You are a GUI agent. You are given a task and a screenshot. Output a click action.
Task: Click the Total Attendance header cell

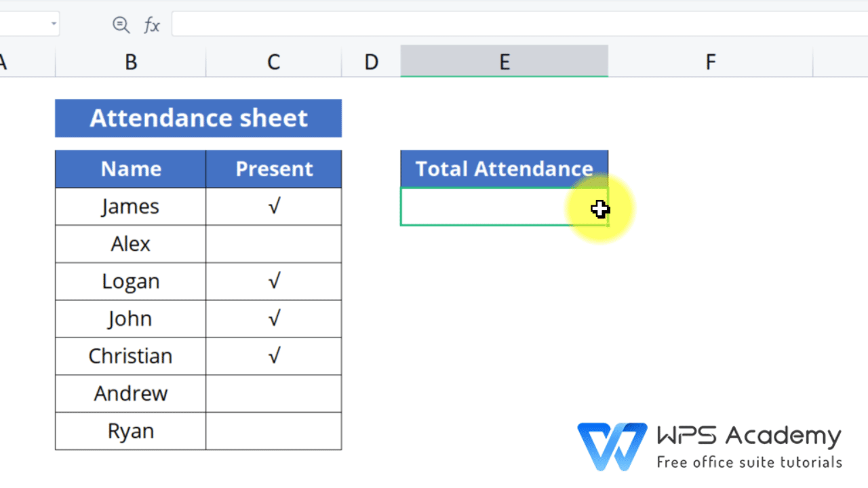pyautogui.click(x=505, y=169)
